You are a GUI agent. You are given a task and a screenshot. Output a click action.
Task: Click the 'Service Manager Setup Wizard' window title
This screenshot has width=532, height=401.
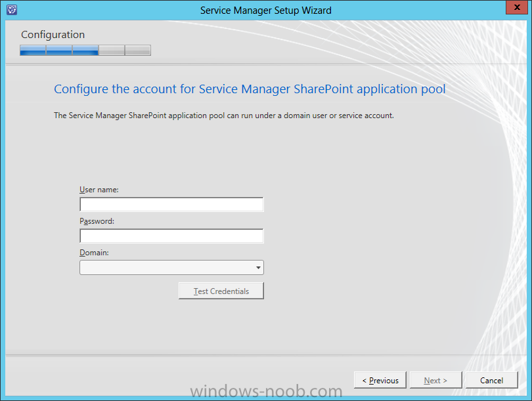click(265, 11)
